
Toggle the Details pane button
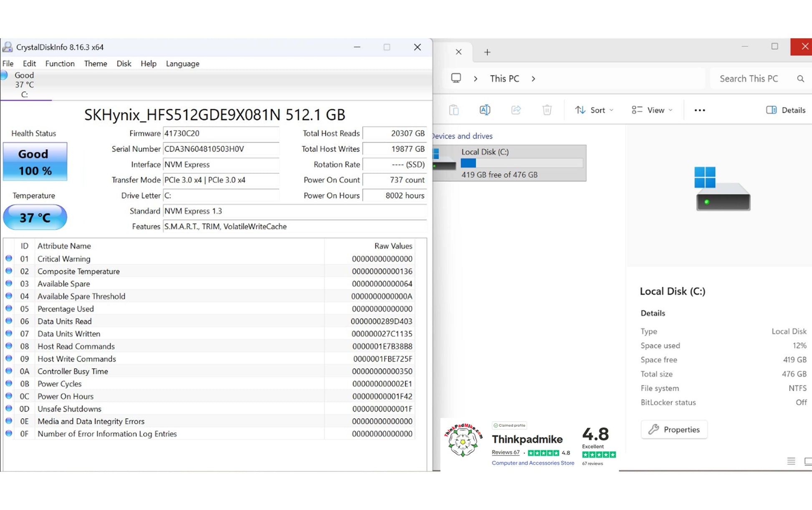point(786,110)
